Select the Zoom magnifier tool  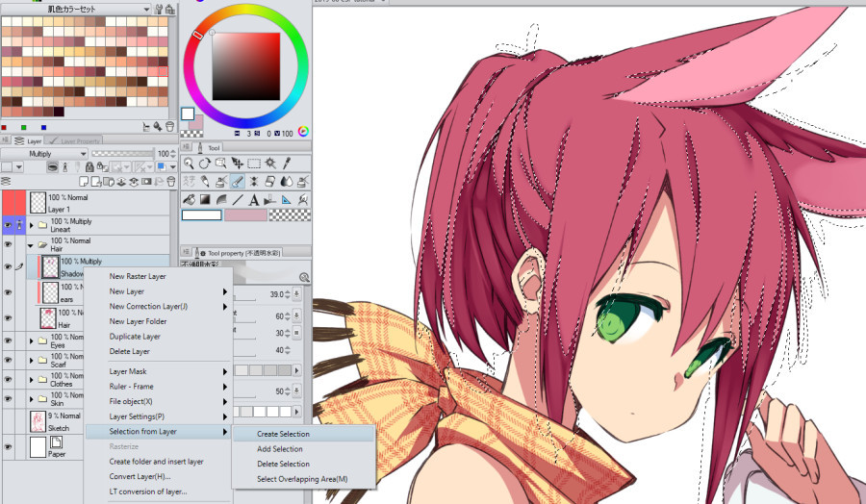(x=189, y=163)
